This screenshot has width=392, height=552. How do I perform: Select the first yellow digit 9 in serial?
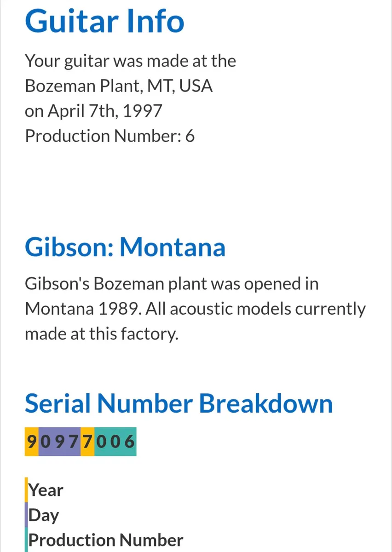click(31, 442)
